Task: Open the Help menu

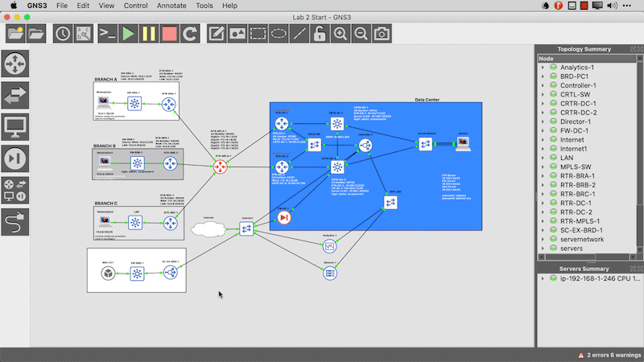Action: [x=230, y=6]
